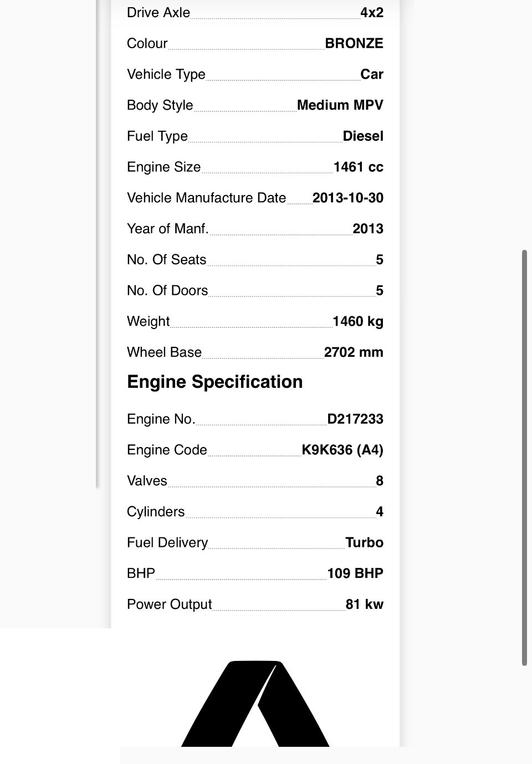Select the Weight value 1460 kg
The width and height of the screenshot is (532, 764).
[x=358, y=321]
